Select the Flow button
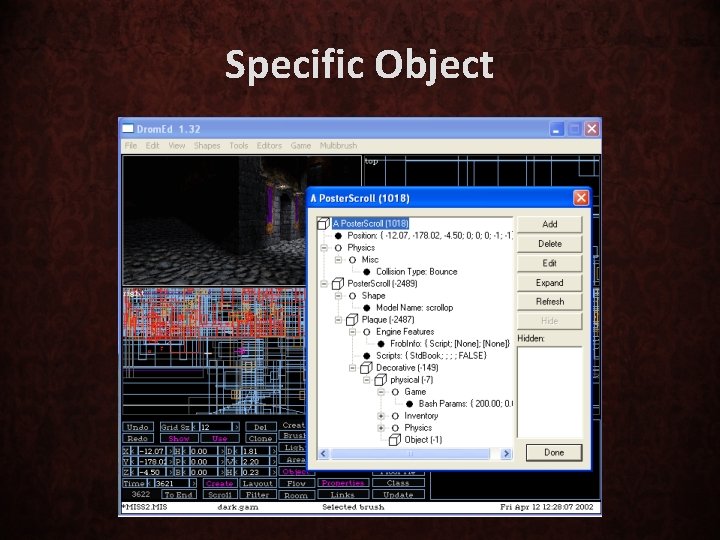This screenshot has width=720, height=540. click(296, 483)
